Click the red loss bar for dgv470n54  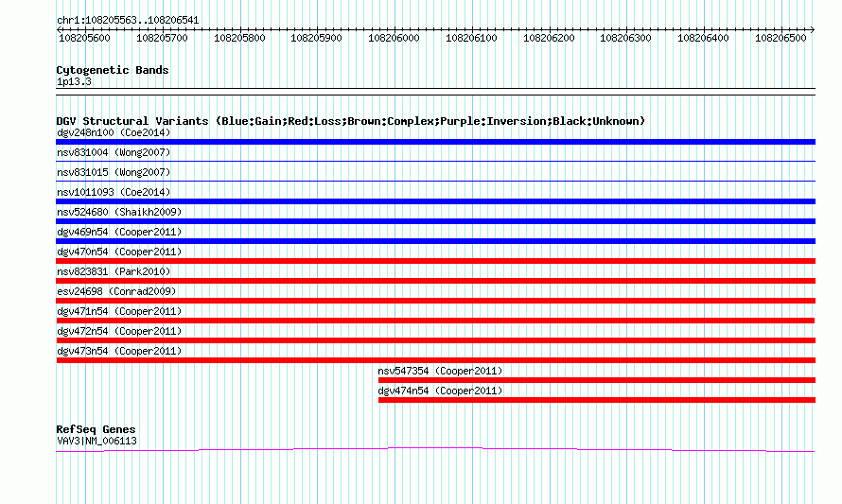pyautogui.click(x=435, y=261)
